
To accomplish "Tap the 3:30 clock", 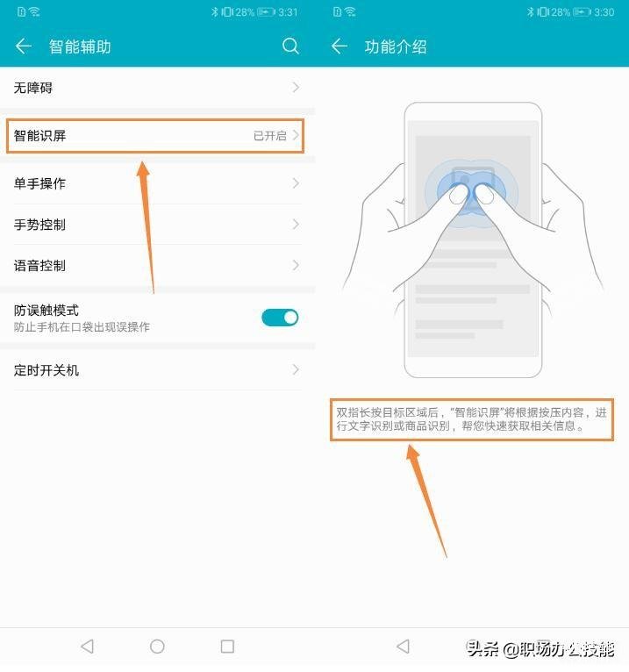I will tap(604, 12).
